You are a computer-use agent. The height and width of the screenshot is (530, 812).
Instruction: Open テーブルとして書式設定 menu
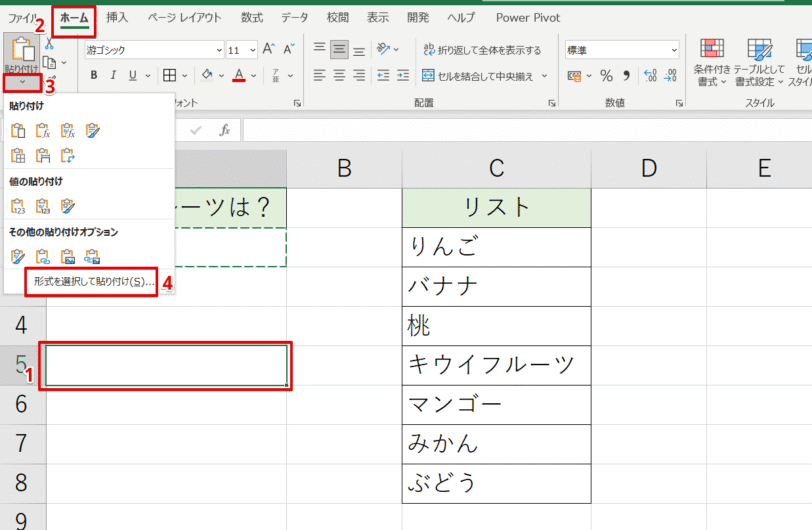pos(759,63)
